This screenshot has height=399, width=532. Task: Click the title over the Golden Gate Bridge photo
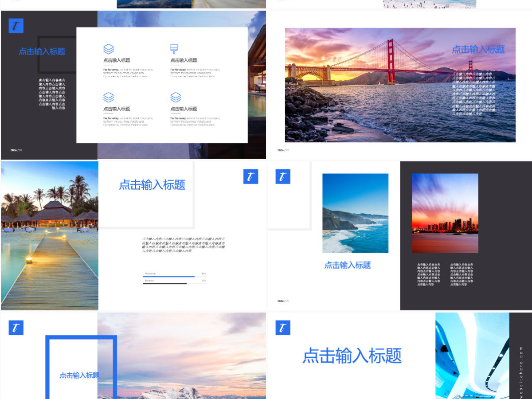coord(478,49)
